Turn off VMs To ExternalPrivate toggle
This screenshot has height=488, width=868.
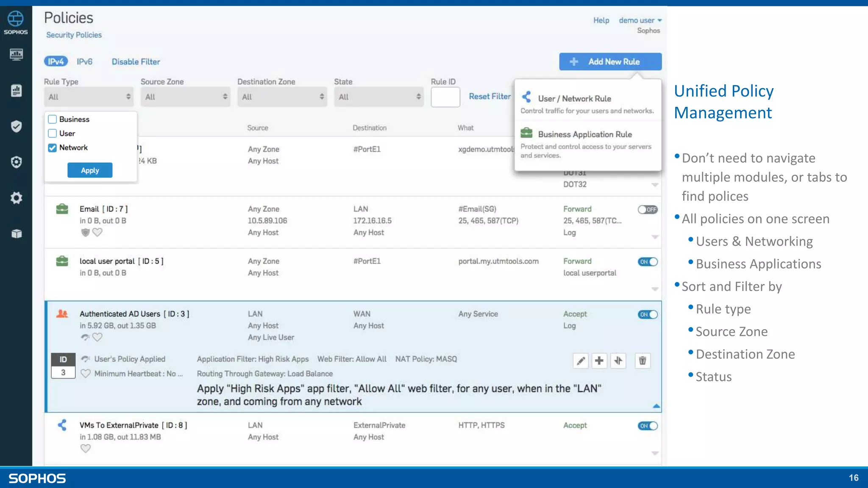coord(648,426)
